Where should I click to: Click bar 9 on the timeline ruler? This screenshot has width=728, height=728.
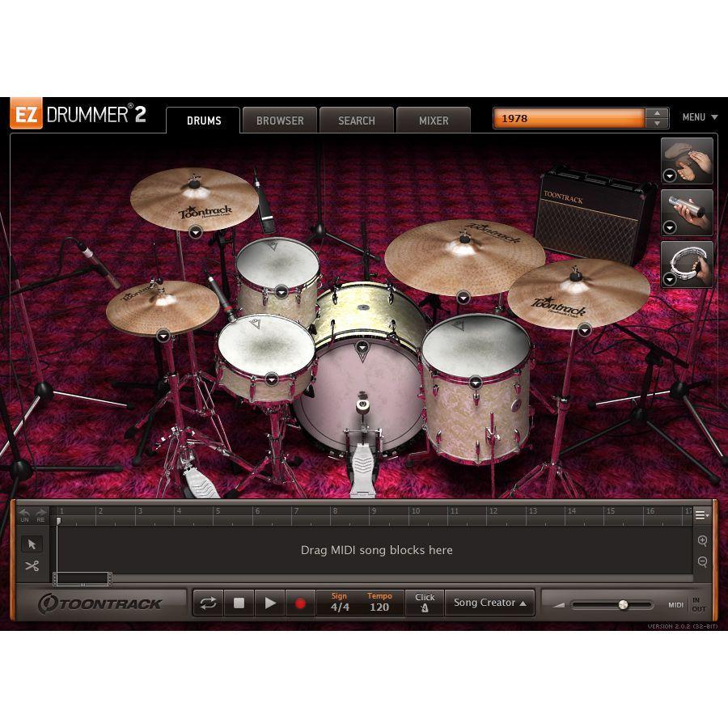[x=373, y=511]
